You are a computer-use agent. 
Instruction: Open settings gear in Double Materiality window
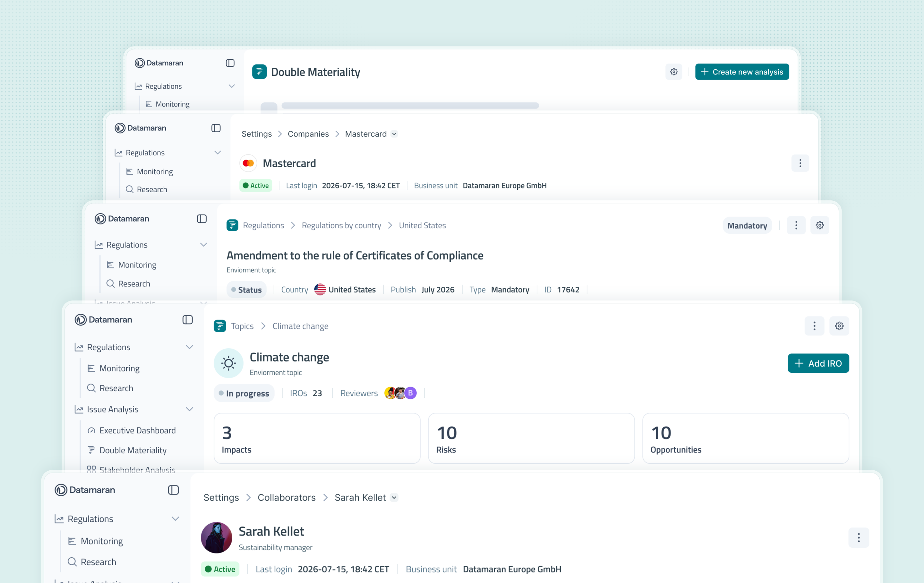[673, 72]
